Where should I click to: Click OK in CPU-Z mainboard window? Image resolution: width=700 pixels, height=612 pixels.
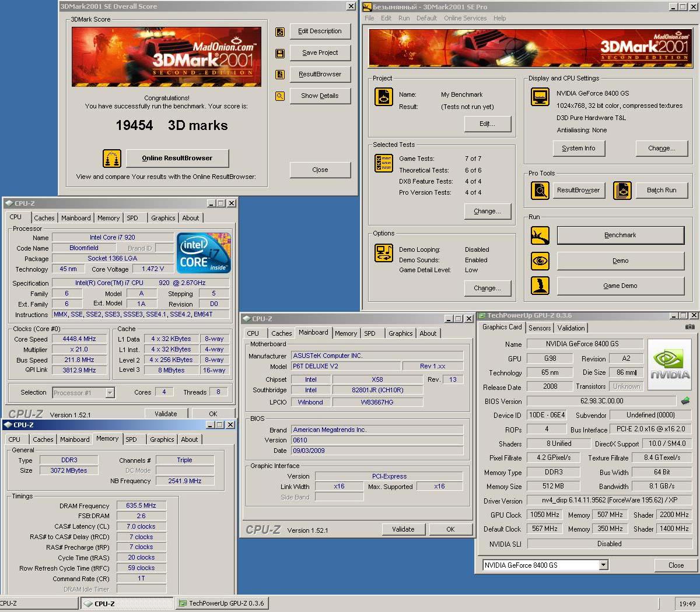click(x=450, y=529)
